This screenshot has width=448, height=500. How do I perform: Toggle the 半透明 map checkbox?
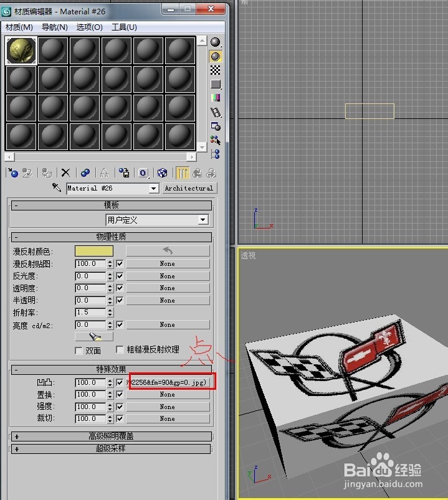[120, 300]
